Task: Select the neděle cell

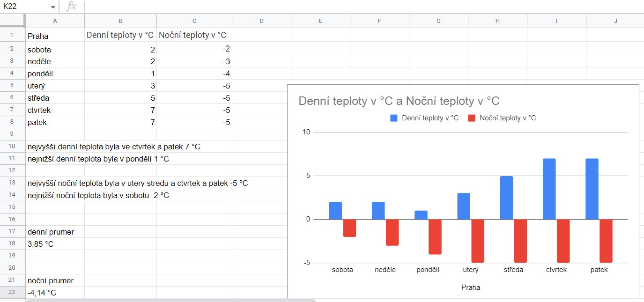Action: 55,61
